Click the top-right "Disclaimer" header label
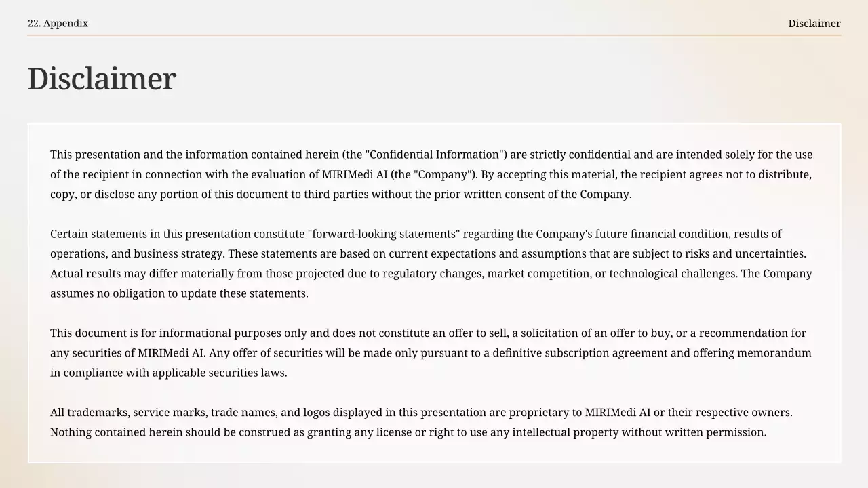 click(814, 24)
